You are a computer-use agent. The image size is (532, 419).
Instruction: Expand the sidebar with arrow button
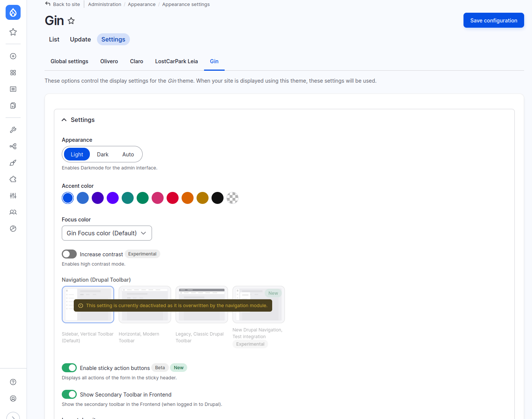point(13,416)
